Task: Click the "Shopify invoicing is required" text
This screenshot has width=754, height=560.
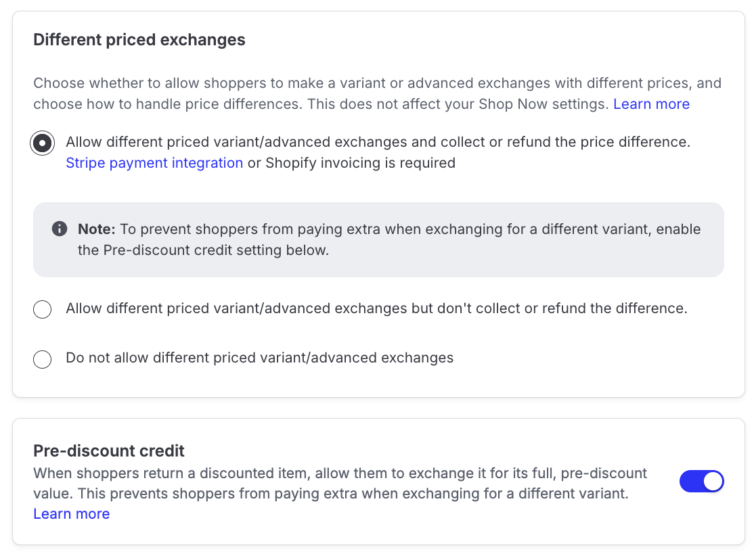Action: (x=360, y=163)
